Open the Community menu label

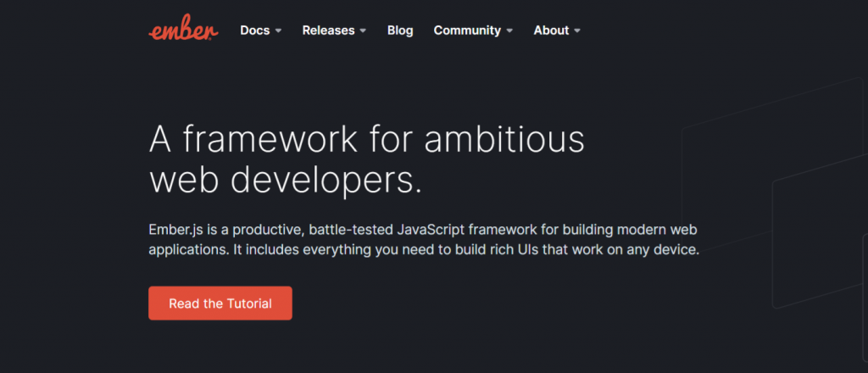point(467,31)
